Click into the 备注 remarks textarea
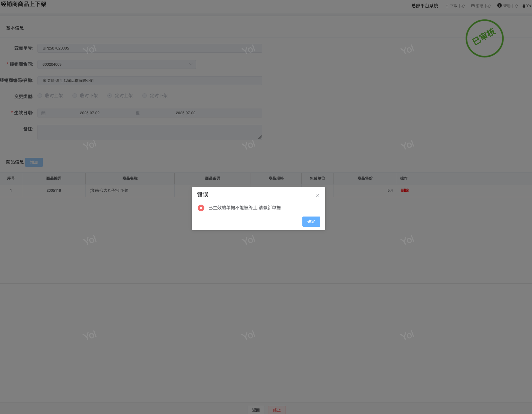The height and width of the screenshot is (414, 532). click(150, 132)
